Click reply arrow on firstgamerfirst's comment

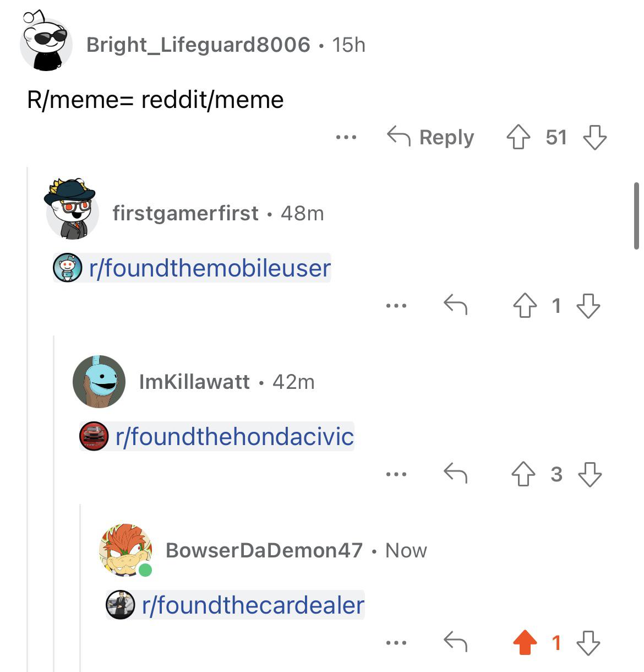[456, 305]
